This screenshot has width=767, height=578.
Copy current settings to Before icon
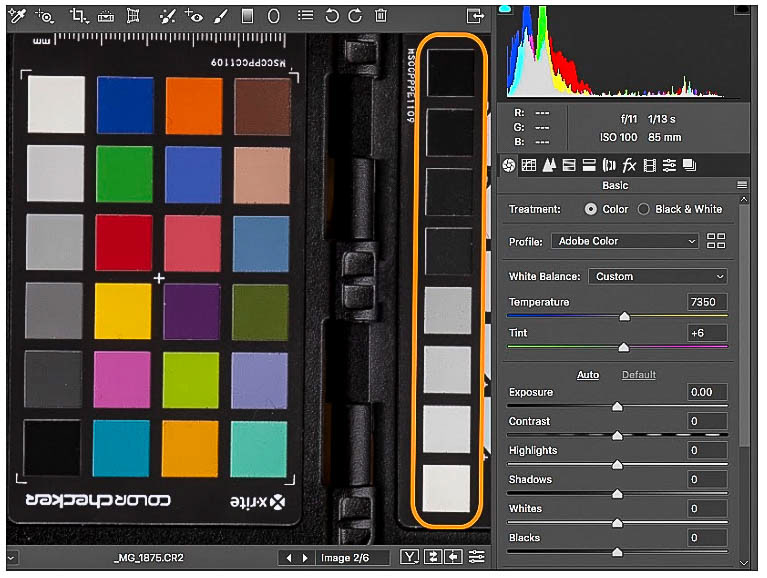click(x=454, y=557)
